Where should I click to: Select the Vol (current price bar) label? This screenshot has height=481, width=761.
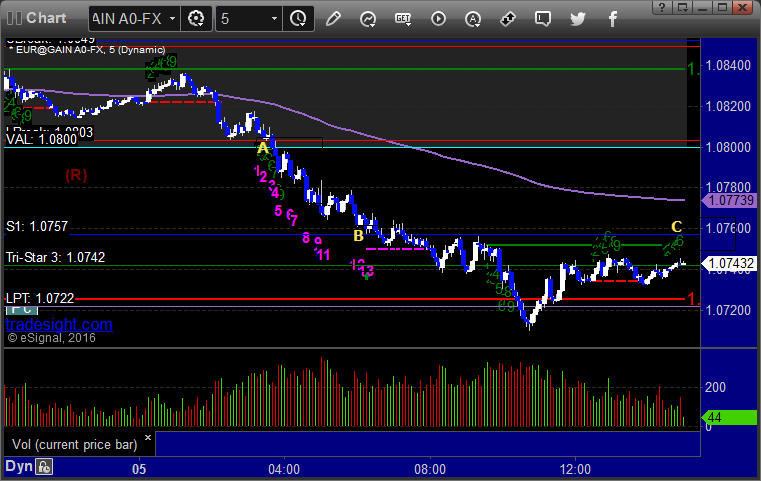click(x=74, y=445)
